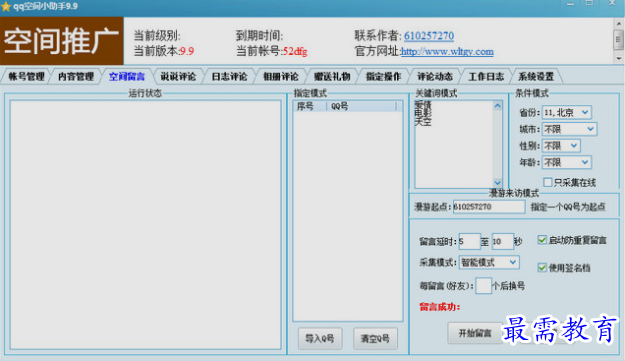Screen dimensions: 625x361
Task: Click the star icon in title bar
Action: coord(6,6)
